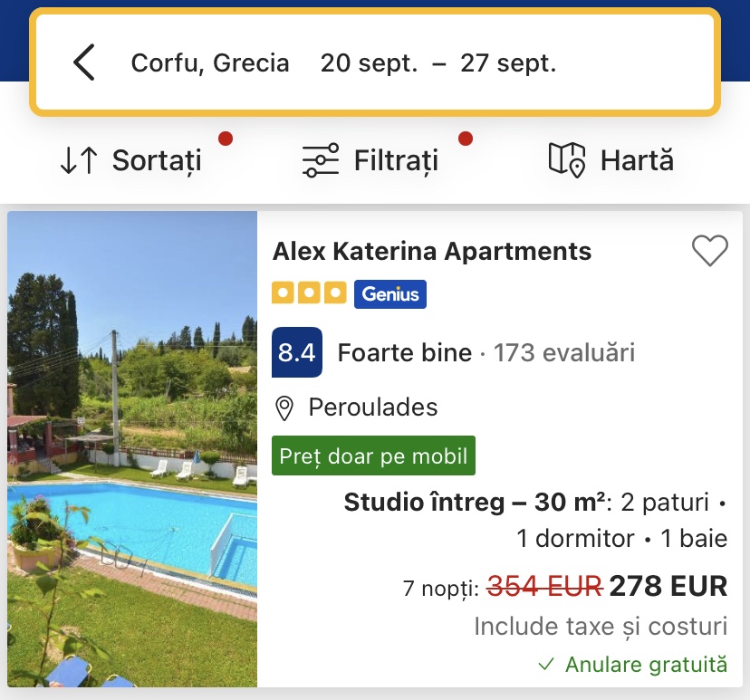Screen dimensions: 750x700
Task: Click the three yellow star rating squares
Action: (309, 293)
